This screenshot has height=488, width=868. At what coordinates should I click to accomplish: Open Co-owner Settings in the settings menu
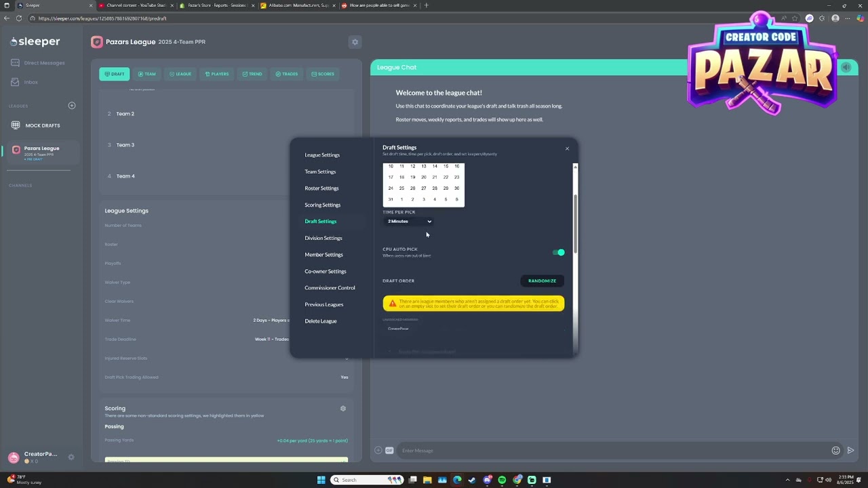325,271
